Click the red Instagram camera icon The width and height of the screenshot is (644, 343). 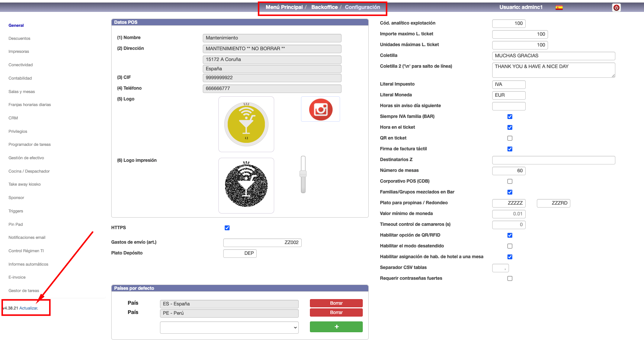(x=320, y=109)
